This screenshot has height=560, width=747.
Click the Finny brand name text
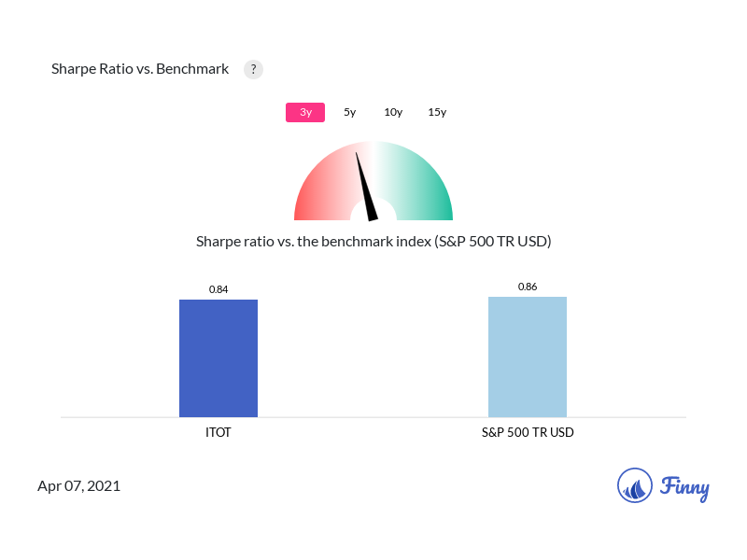point(684,487)
